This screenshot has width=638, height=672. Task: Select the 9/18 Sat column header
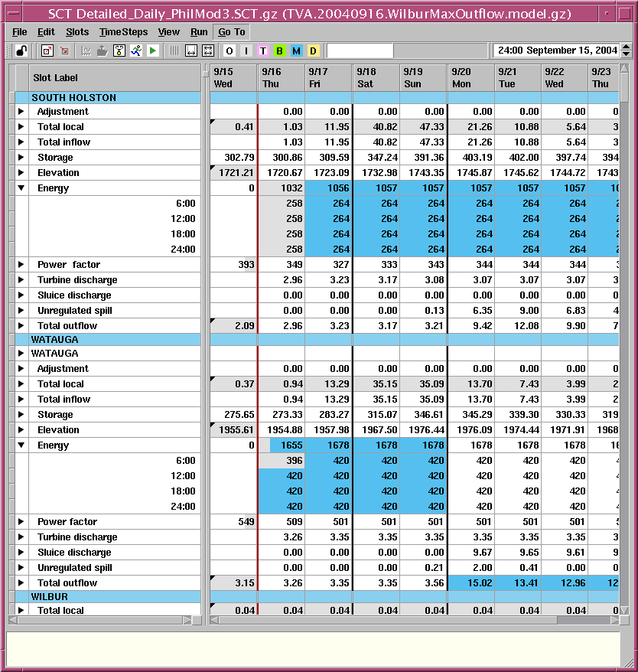376,78
